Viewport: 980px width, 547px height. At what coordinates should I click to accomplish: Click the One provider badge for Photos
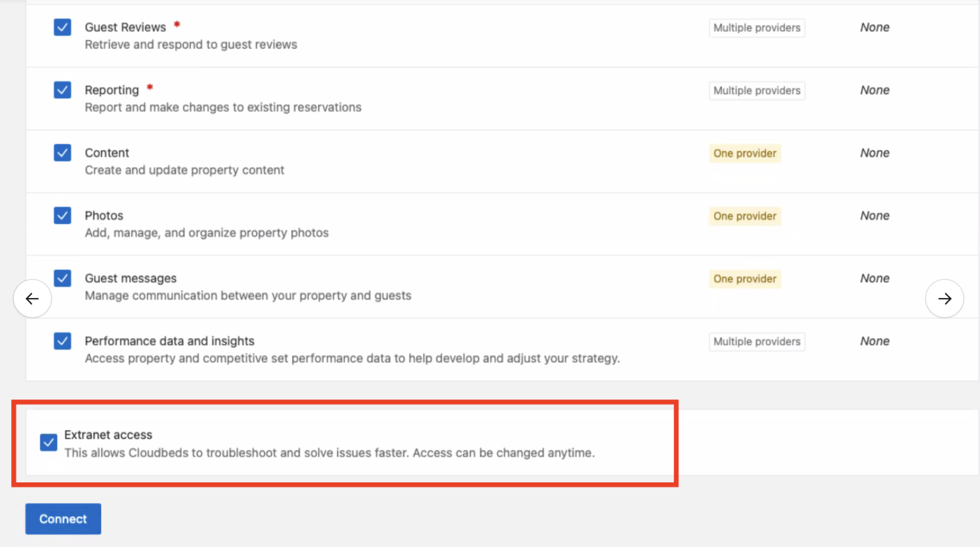coord(744,216)
